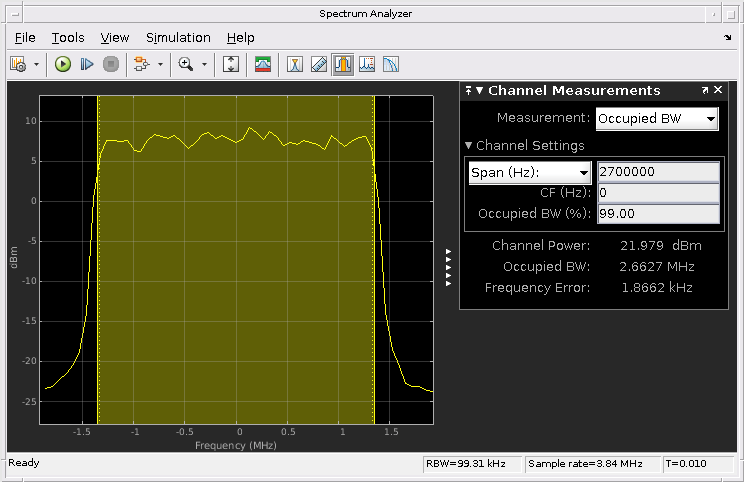Open the dropdown arrow beside Spectrum Settings

[x=36, y=64]
